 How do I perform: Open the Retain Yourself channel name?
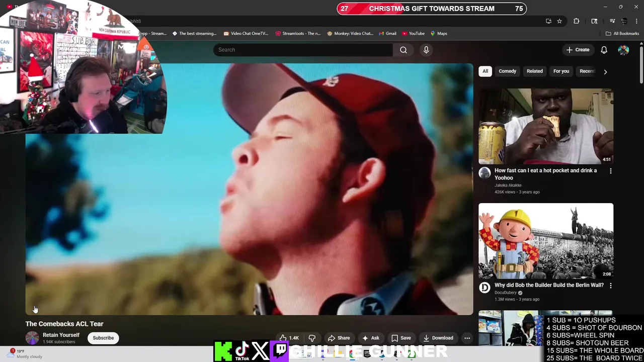(61, 335)
